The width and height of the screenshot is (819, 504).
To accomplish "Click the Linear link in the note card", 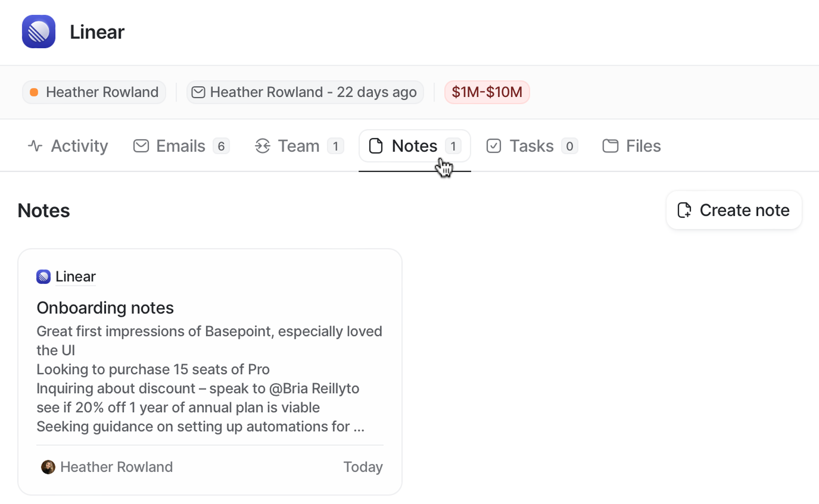I will tap(75, 277).
